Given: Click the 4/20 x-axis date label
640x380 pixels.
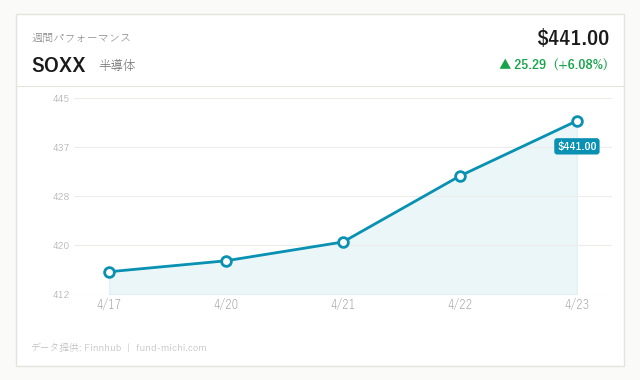Looking at the screenshot, I should pyautogui.click(x=226, y=304).
